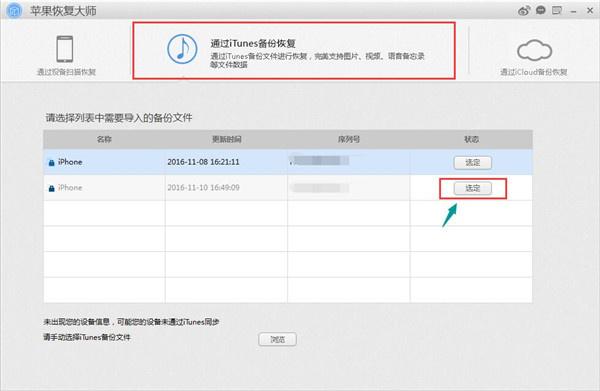Viewport: 600px width, 391px height.
Task: Select the phone device scan recovery icon
Action: (65, 49)
